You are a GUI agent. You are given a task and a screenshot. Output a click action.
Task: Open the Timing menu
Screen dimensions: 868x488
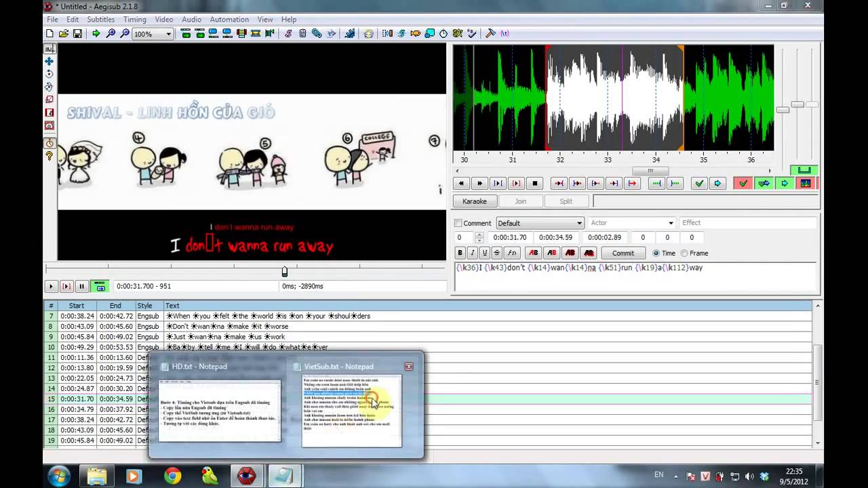click(x=134, y=20)
